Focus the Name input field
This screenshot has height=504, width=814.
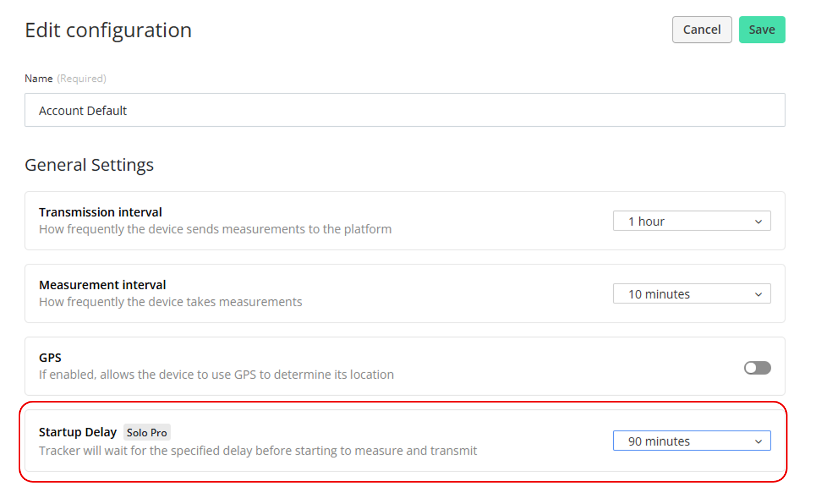click(x=404, y=110)
